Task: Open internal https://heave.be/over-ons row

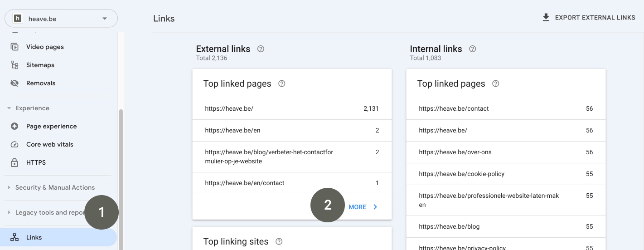Action: [506, 152]
